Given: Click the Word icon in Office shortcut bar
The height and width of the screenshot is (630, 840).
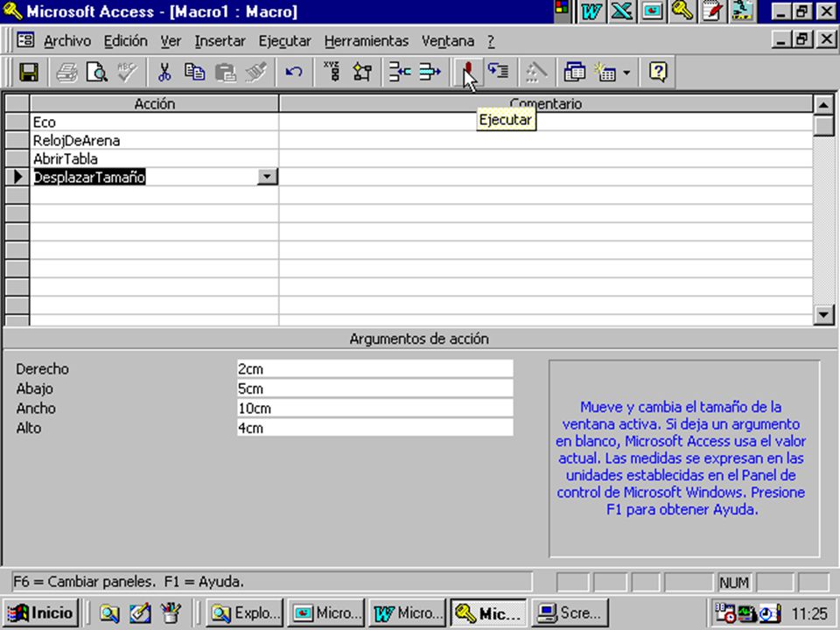Looking at the screenshot, I should click(x=591, y=11).
